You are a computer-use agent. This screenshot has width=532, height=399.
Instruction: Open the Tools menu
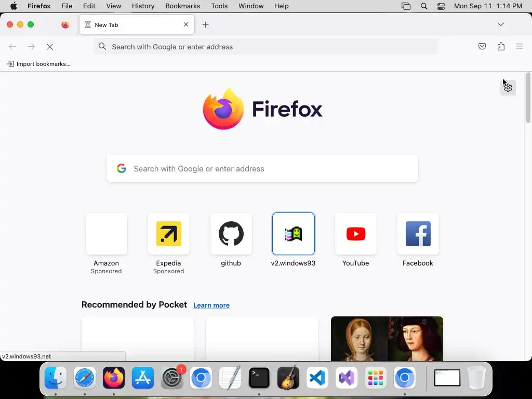[219, 6]
